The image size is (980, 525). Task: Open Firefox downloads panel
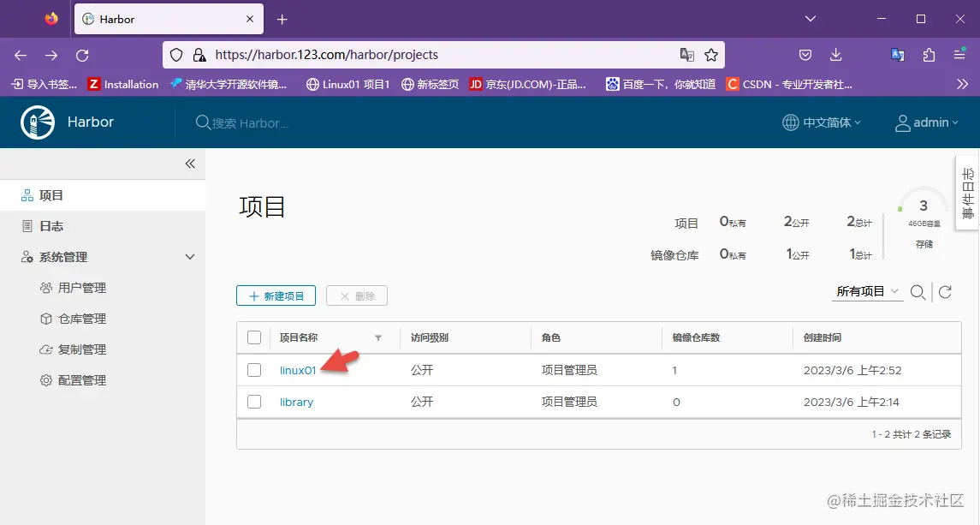point(835,55)
